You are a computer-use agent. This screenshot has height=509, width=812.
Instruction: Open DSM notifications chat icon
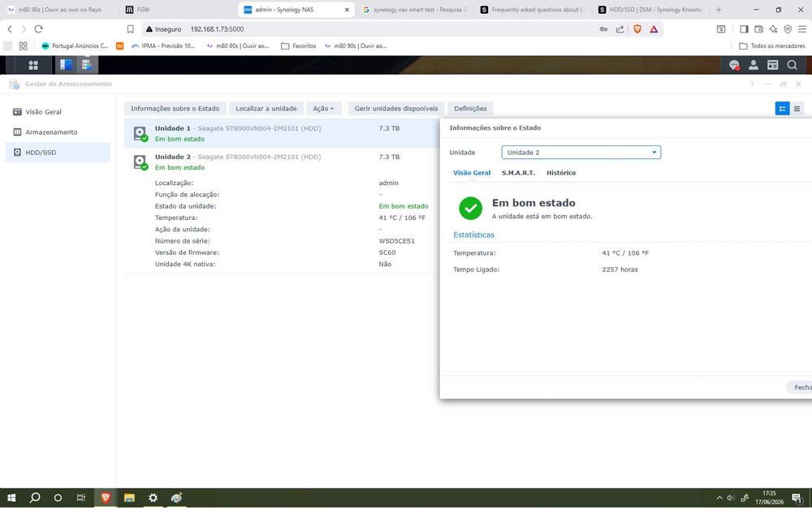[x=734, y=65]
